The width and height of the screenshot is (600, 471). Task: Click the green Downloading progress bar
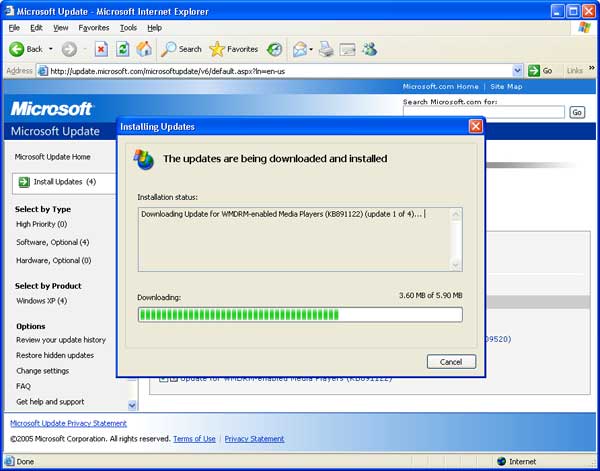[x=300, y=315]
